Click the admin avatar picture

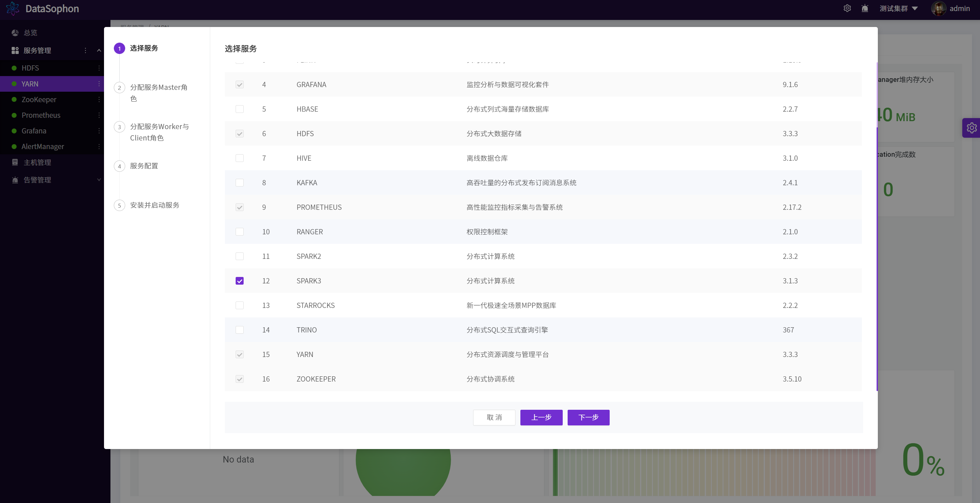click(x=939, y=8)
